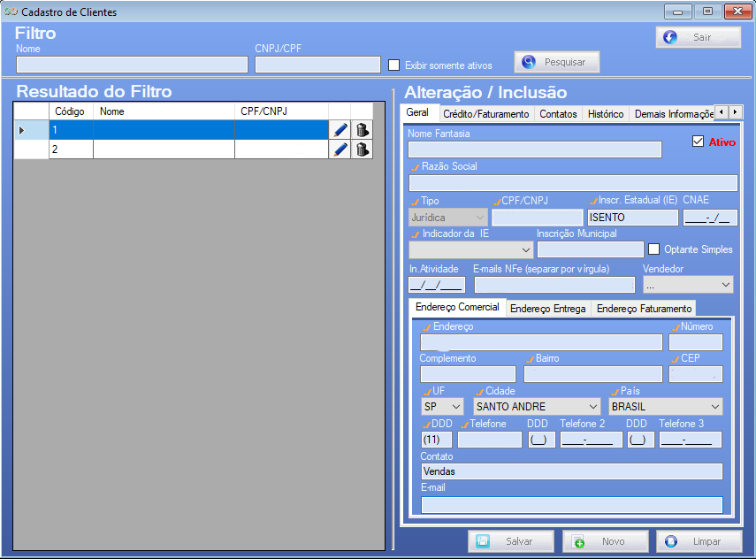This screenshot has width=756, height=559.
Task: Check the Optante Simples box
Action: (653, 249)
